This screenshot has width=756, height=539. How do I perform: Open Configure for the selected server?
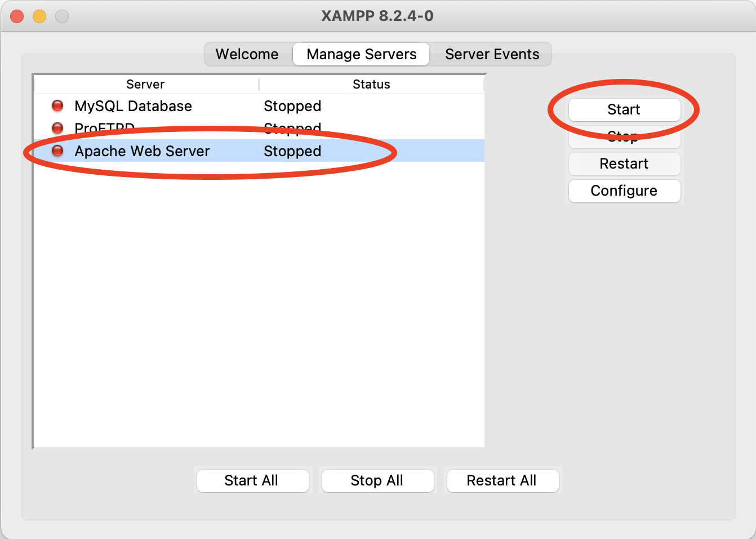(624, 191)
